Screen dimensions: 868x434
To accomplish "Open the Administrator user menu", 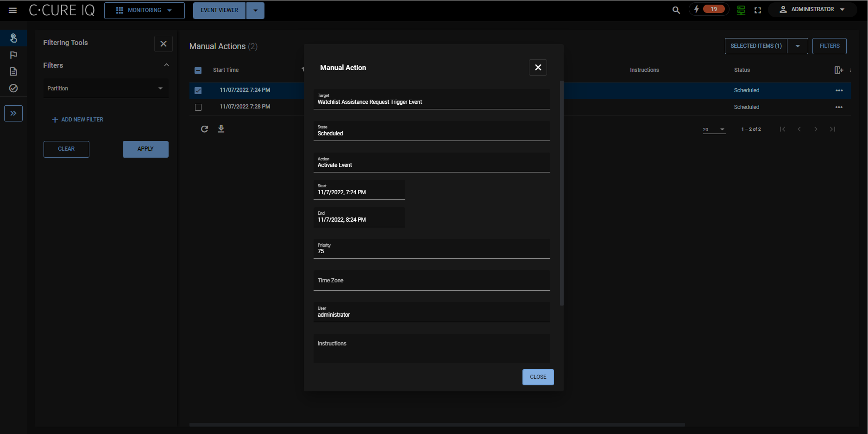I will [x=812, y=9].
